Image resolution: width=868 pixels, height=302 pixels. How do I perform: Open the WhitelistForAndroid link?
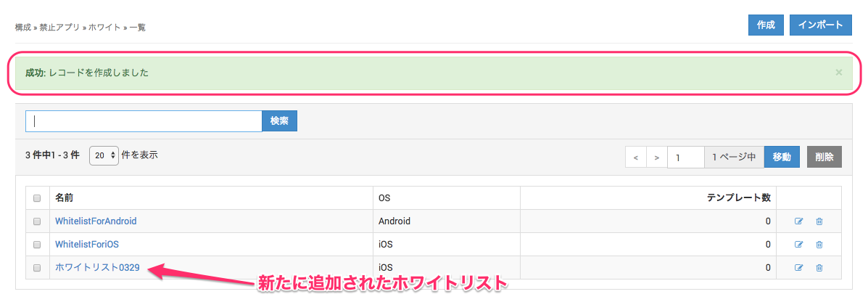(96, 221)
